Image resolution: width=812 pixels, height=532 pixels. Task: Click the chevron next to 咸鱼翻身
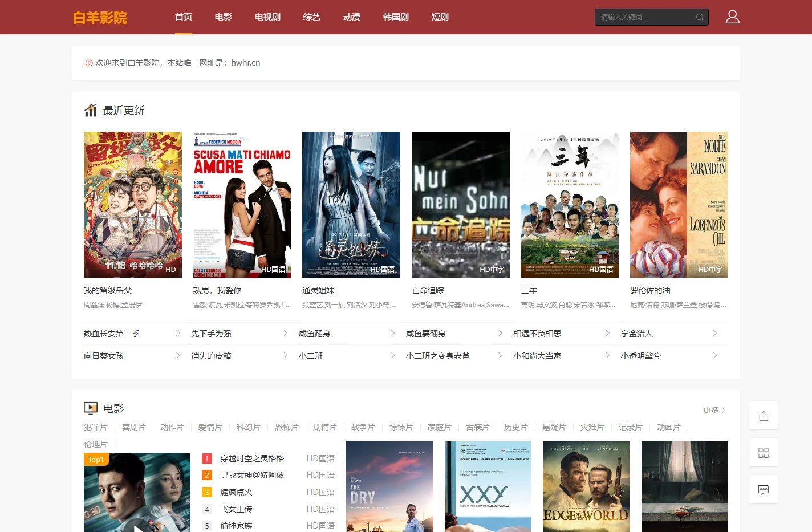[393, 333]
